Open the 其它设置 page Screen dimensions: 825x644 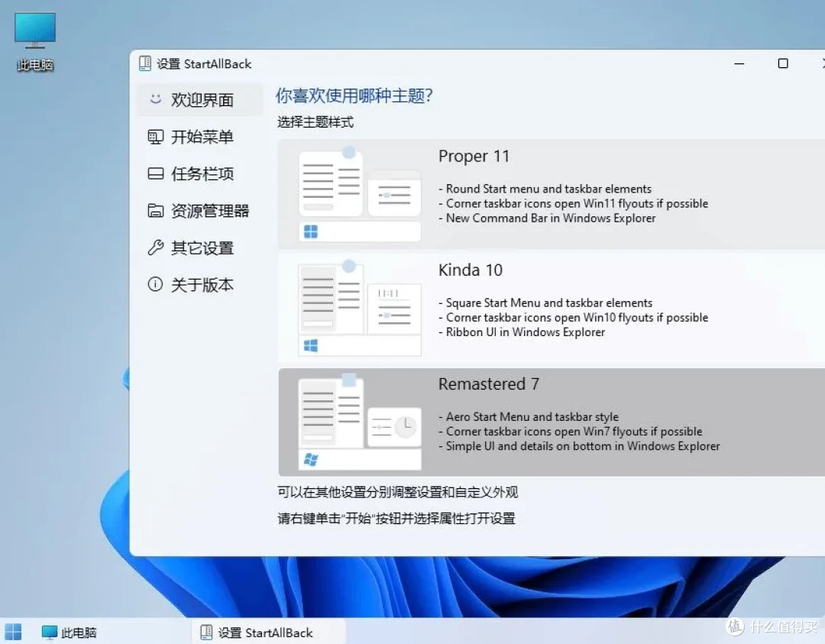tap(200, 248)
